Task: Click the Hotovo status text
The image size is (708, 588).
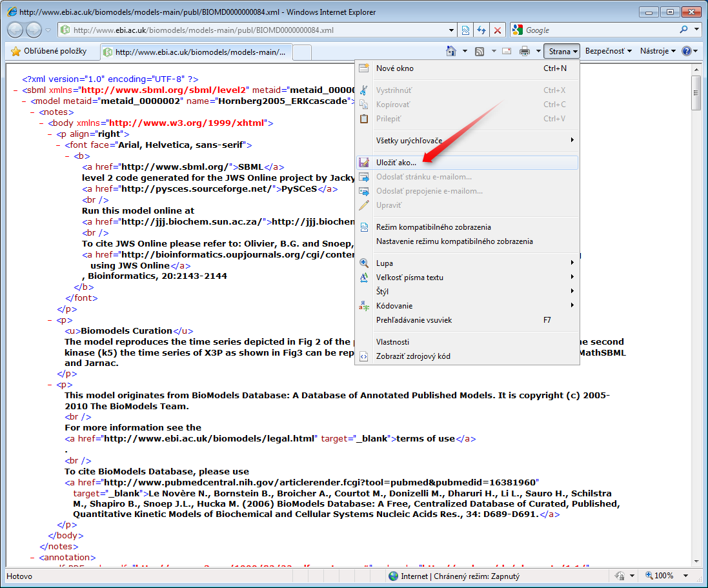Action: (19, 576)
